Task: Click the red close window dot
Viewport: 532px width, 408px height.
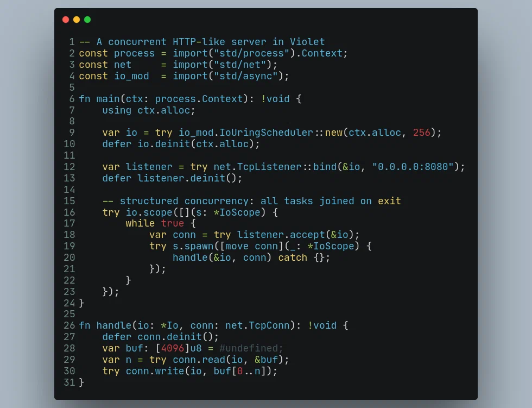Action: click(x=66, y=20)
